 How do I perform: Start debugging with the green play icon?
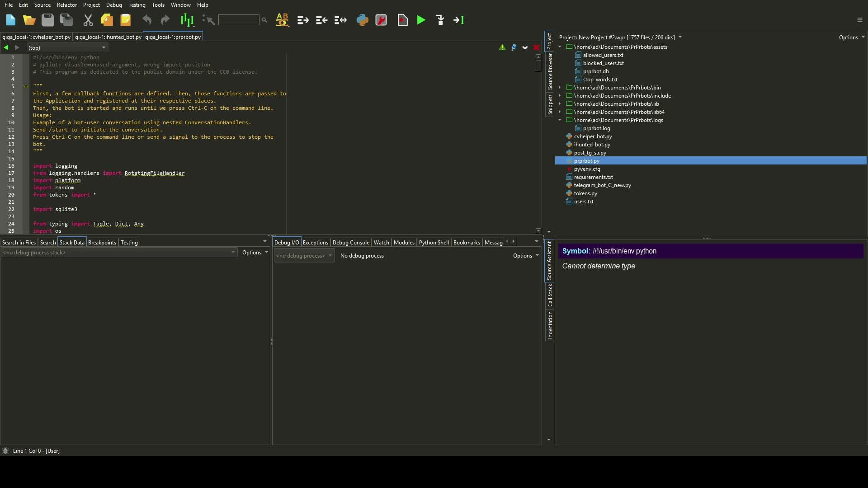pyautogui.click(x=421, y=20)
